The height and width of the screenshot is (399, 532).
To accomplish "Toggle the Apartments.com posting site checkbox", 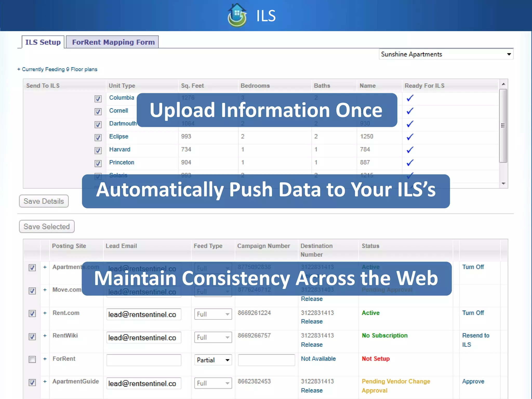I will [x=32, y=268].
